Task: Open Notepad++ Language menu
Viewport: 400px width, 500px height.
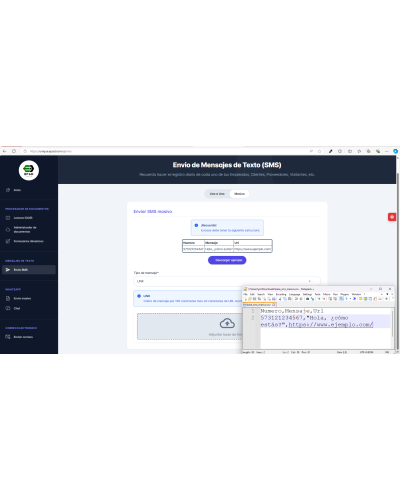Action: (294, 294)
